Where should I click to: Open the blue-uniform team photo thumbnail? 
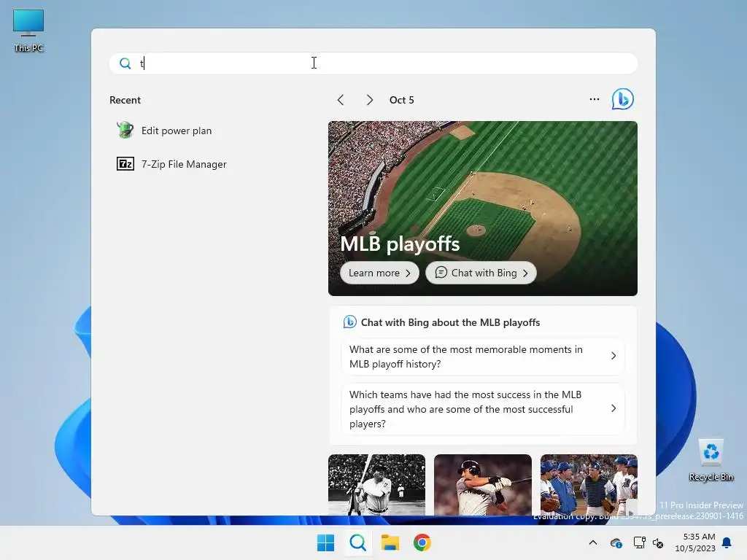[x=589, y=485]
